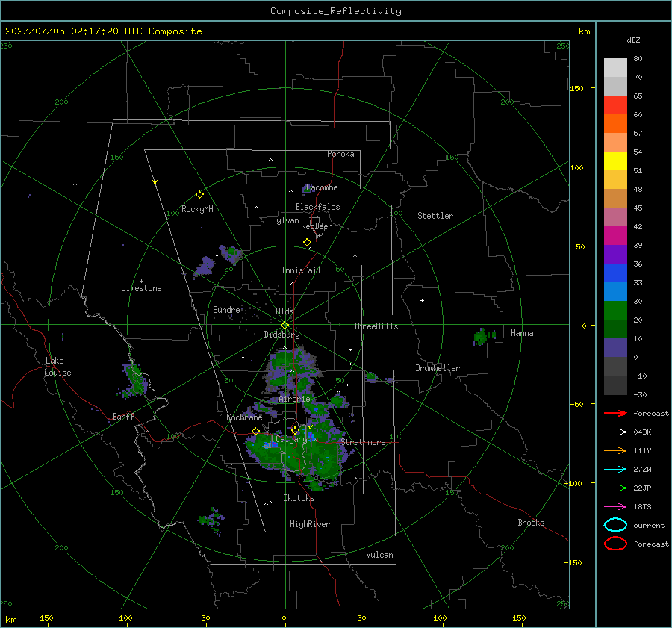Click the yellow diamond marker below RedDeer
Image resolution: width=672 pixels, height=628 pixels.
coord(307,243)
